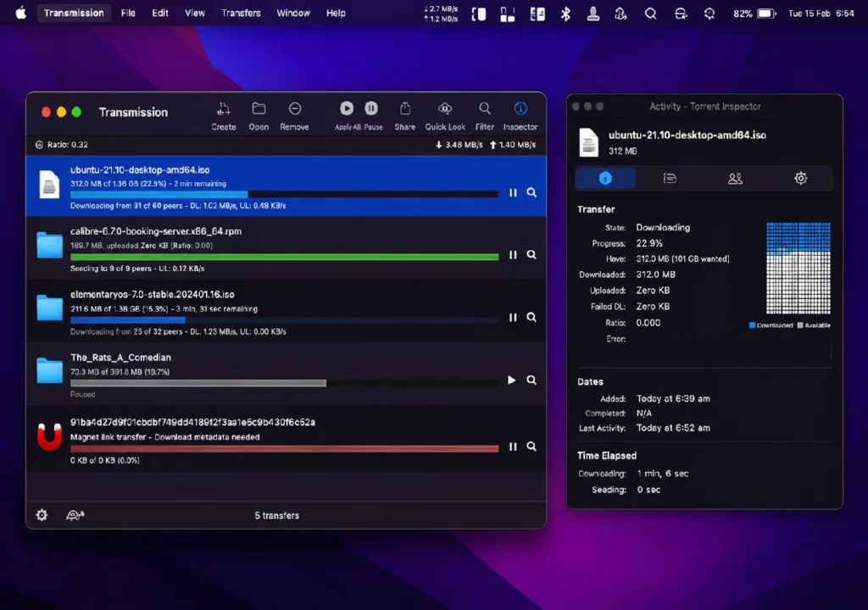Click the pieces map in Inspector
The height and width of the screenshot is (610, 868).
coord(798,269)
